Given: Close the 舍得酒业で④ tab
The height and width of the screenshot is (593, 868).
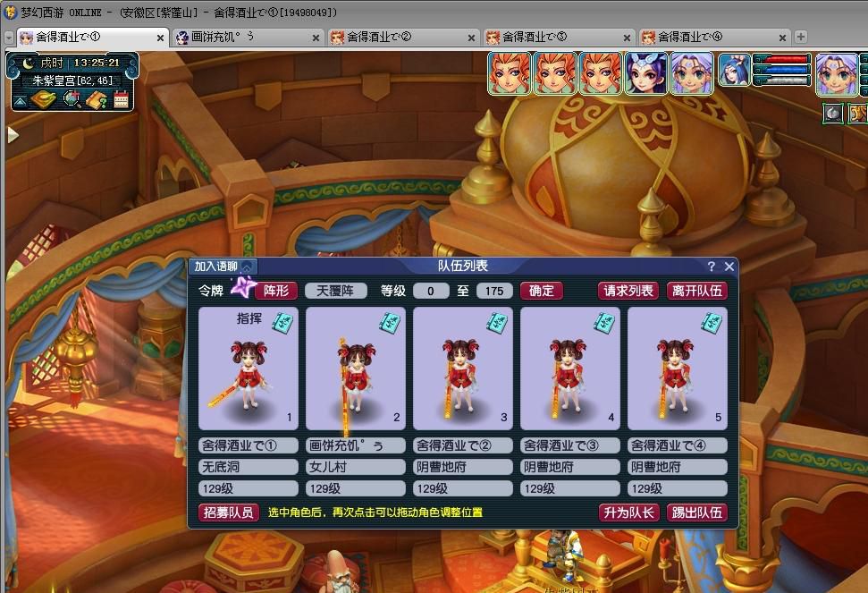Looking at the screenshot, I should pos(782,38).
